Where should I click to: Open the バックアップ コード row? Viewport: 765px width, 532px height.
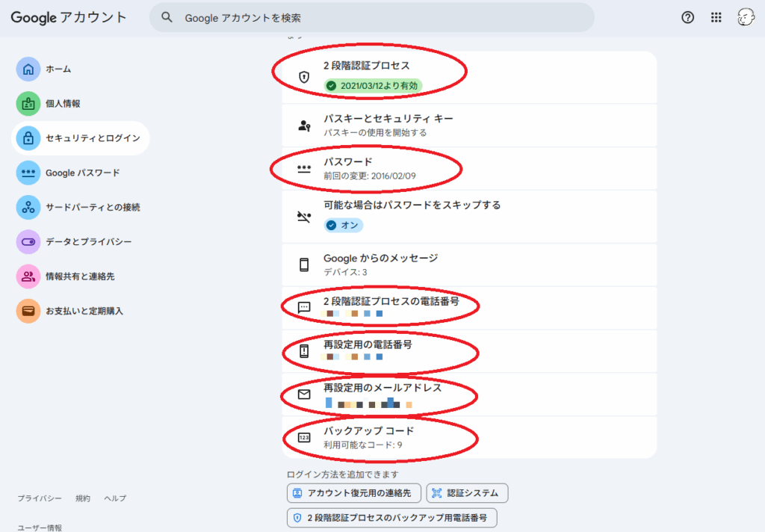tap(469, 437)
